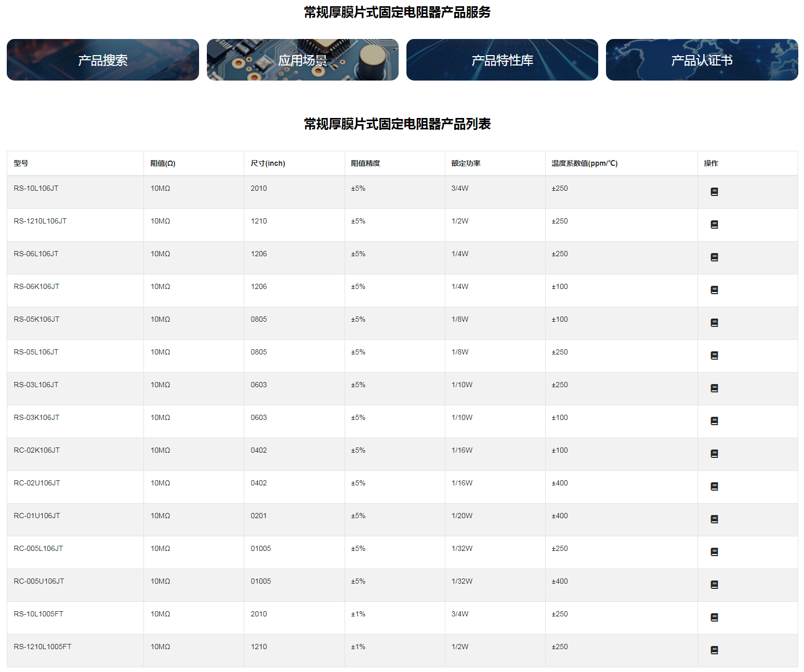Select model name RC-02K106JT

point(36,450)
